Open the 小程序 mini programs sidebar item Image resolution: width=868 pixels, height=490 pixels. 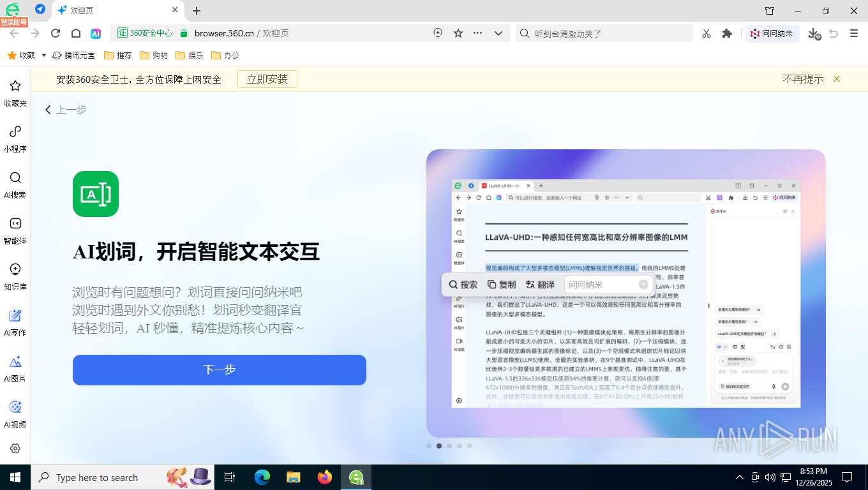[x=15, y=139]
